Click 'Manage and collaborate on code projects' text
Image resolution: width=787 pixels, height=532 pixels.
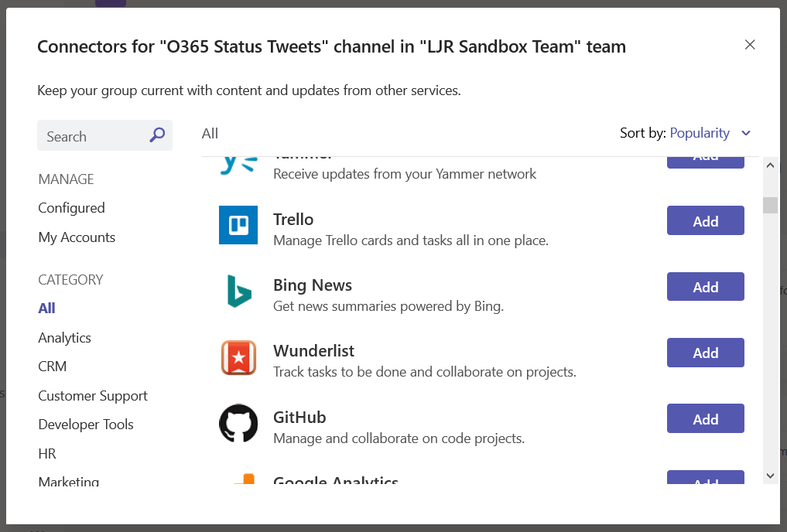(399, 438)
